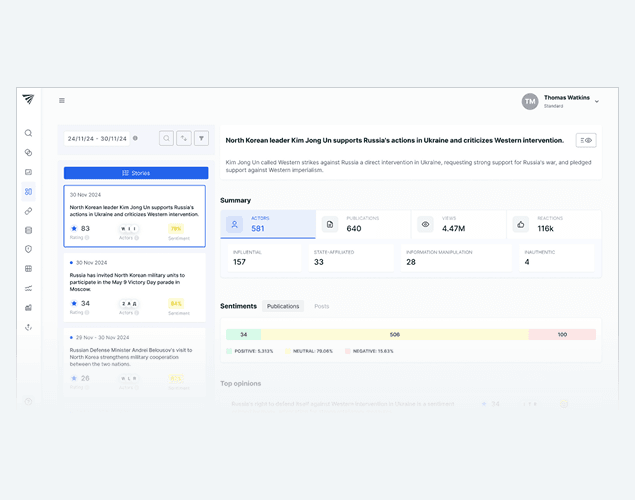Switch to the Posts sentiment tab
The height and width of the screenshot is (500, 635).
321,306
